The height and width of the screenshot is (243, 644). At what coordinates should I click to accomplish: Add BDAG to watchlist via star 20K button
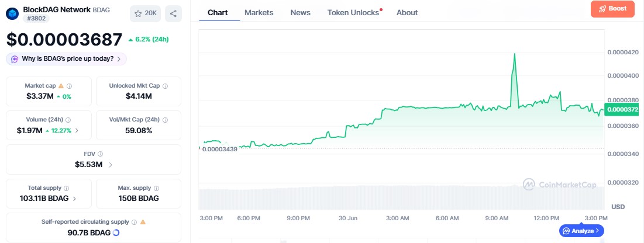point(146,13)
